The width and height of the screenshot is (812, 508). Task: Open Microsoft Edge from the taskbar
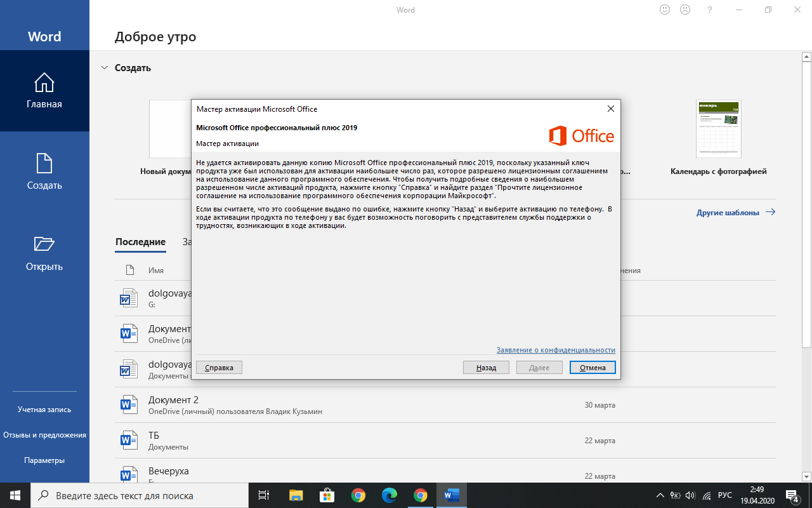389,495
